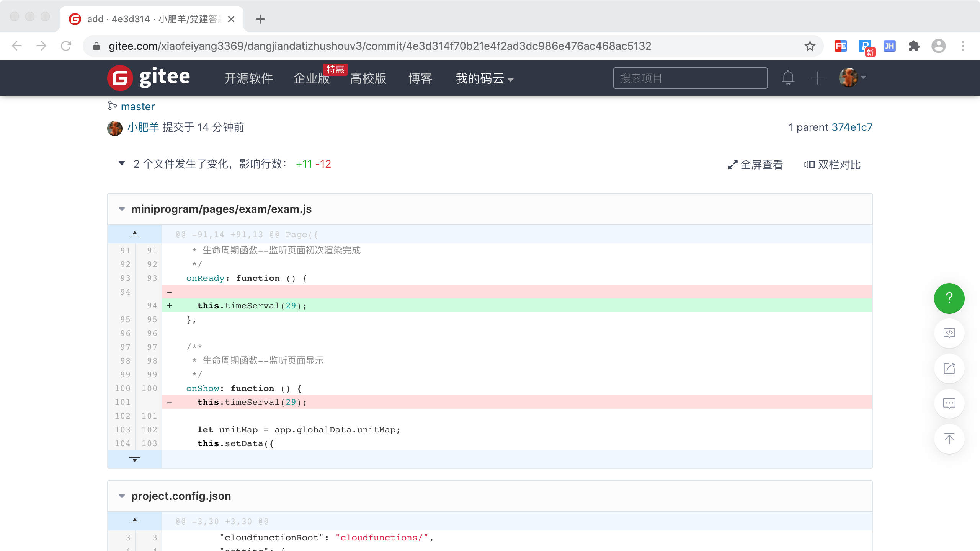Viewport: 980px width, 551px height.
Task: Expand lines above in exam.js diff
Action: [135, 234]
